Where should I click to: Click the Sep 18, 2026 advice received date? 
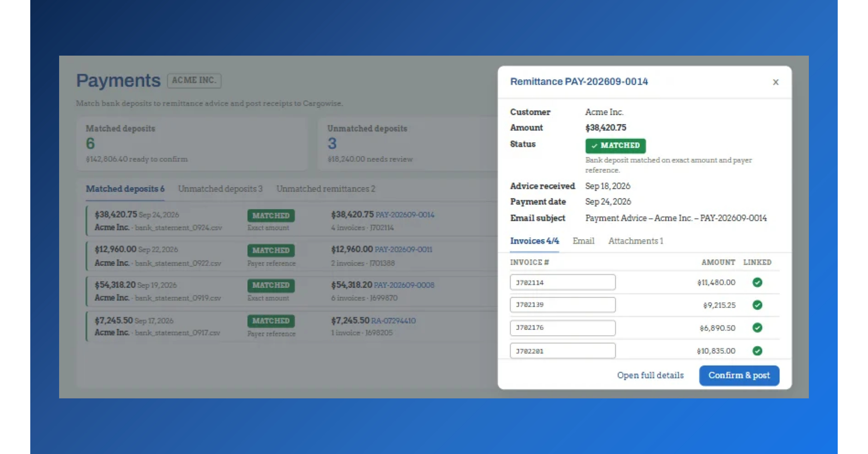[608, 186]
